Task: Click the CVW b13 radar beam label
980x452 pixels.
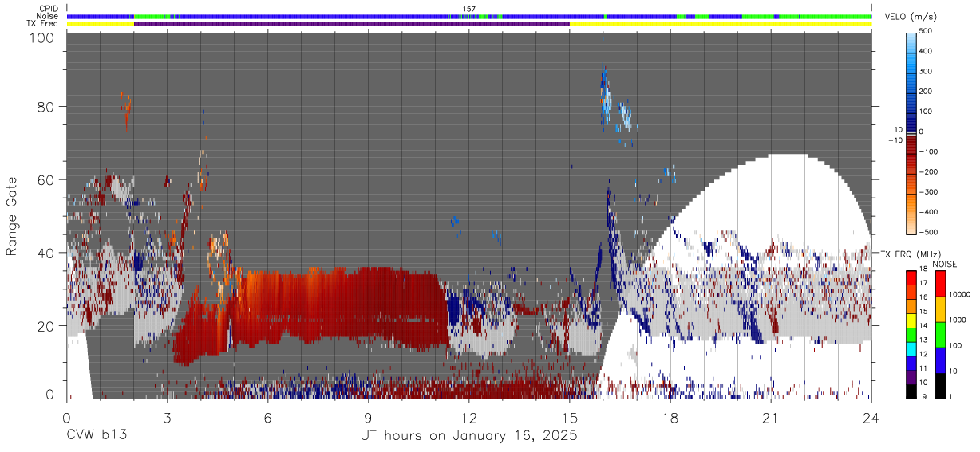Action: (x=97, y=436)
